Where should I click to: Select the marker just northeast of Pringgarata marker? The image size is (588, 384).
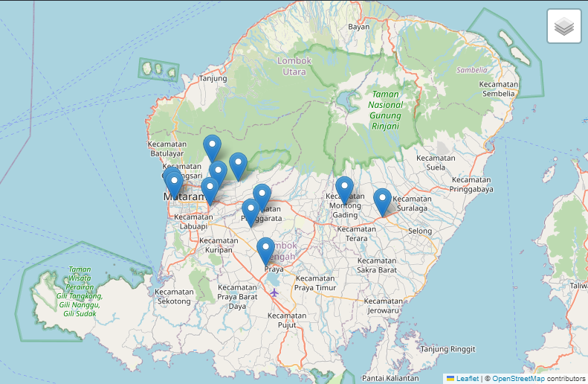point(262,198)
